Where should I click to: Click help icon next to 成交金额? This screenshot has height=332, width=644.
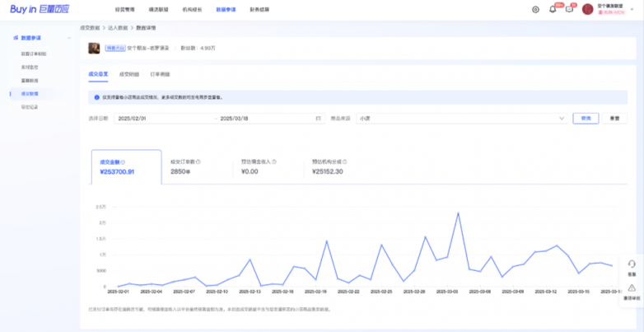124,162
